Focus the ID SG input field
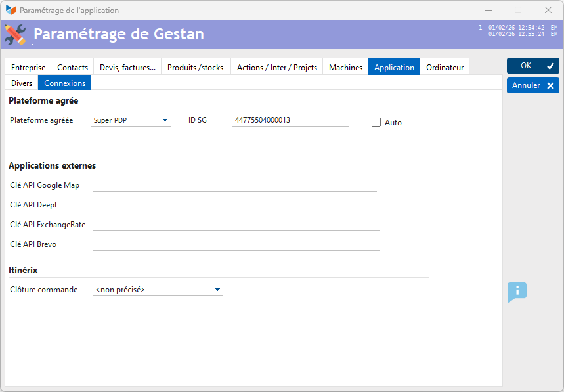 coord(291,120)
